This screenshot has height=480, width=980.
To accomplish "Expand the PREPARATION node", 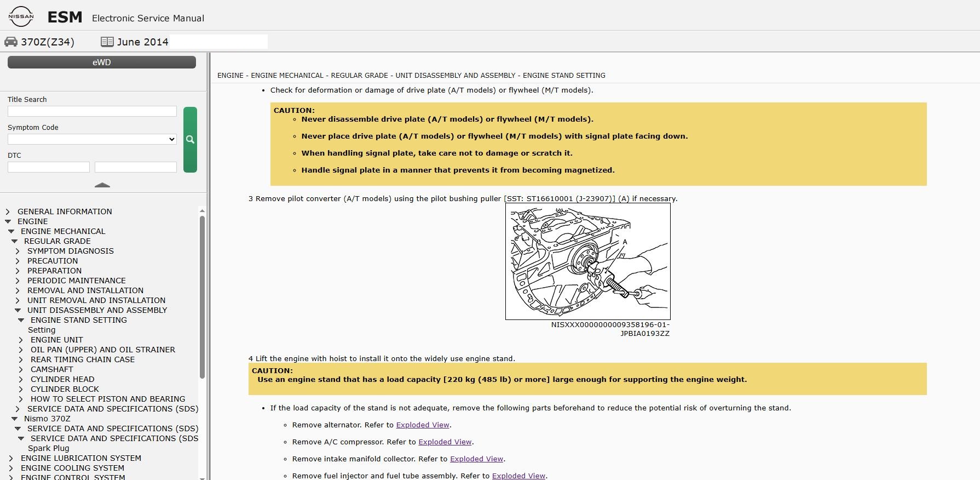I will [18, 271].
